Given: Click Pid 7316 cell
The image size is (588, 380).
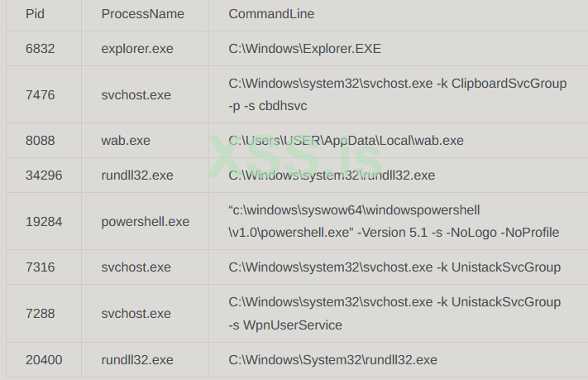Looking at the screenshot, I should pos(41,267).
